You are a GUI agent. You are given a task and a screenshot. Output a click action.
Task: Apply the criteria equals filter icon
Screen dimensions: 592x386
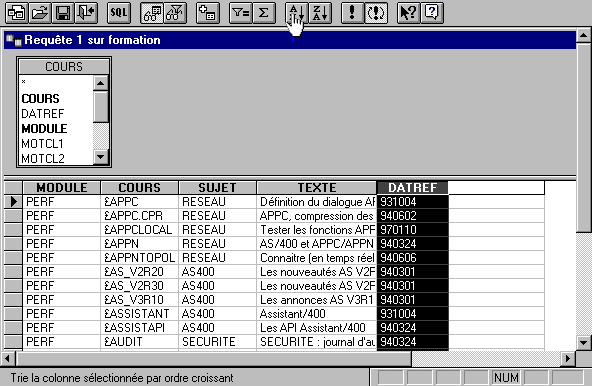[x=240, y=13]
